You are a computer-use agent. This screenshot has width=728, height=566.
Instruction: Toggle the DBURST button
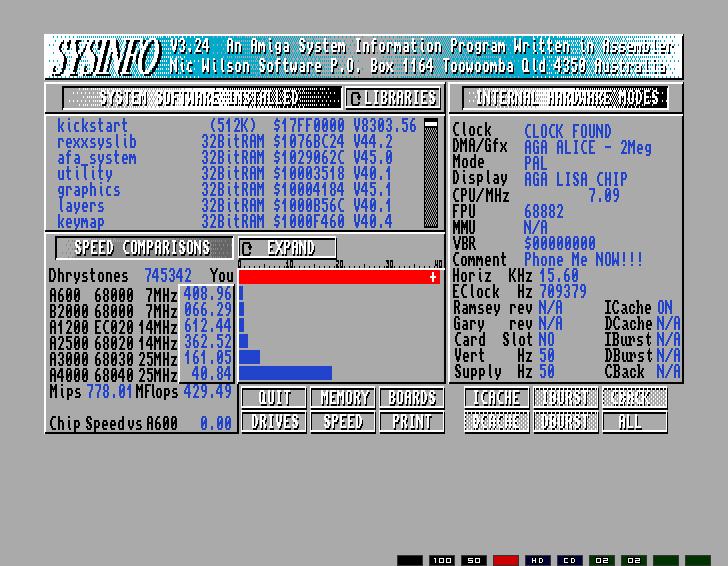pyautogui.click(x=566, y=422)
